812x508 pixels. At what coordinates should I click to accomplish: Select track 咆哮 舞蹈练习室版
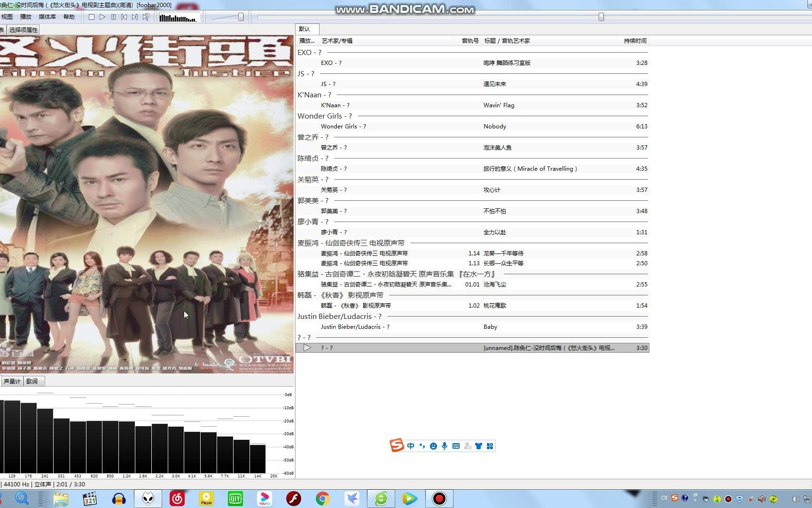pos(472,63)
